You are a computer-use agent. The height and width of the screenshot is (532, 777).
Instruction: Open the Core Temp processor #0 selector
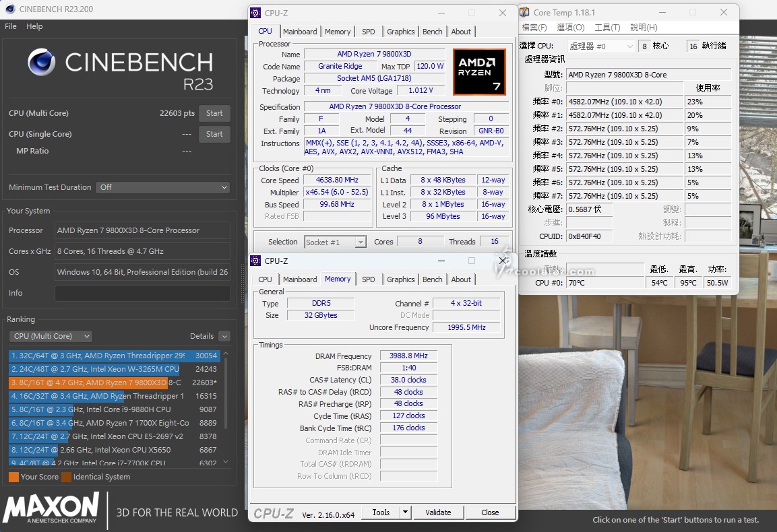click(x=600, y=46)
